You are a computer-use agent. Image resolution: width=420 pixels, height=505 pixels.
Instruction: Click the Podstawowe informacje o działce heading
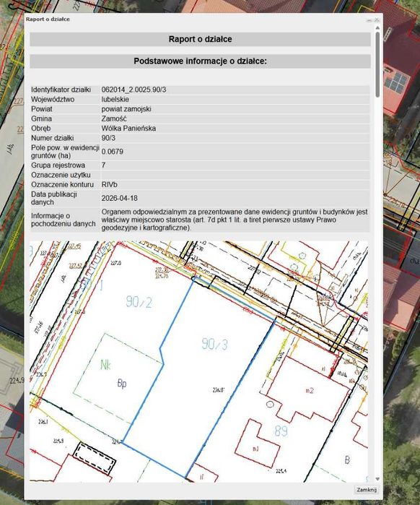coord(200,61)
